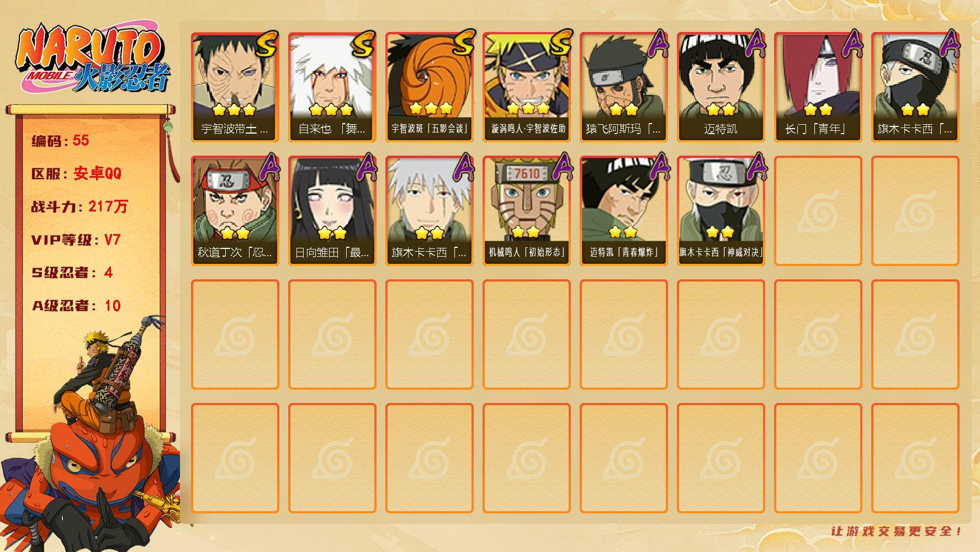Viewport: 980px width, 552px height.
Task: Click the three stars on 自来也 card
Action: pyautogui.click(x=331, y=109)
